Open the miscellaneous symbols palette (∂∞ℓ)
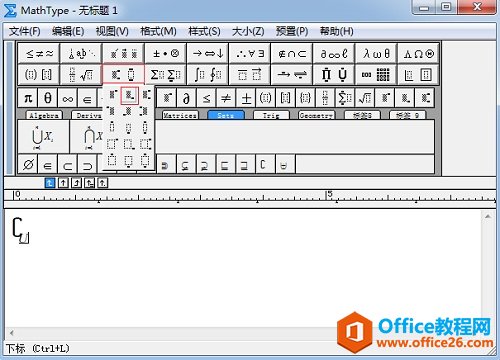Image resolution: width=500 pixels, height=360 pixels. coord(334,53)
